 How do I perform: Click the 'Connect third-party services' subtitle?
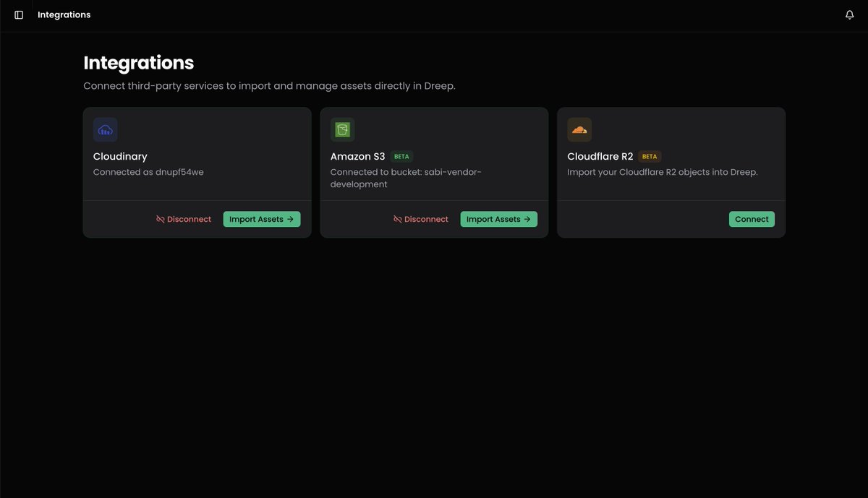pyautogui.click(x=269, y=86)
